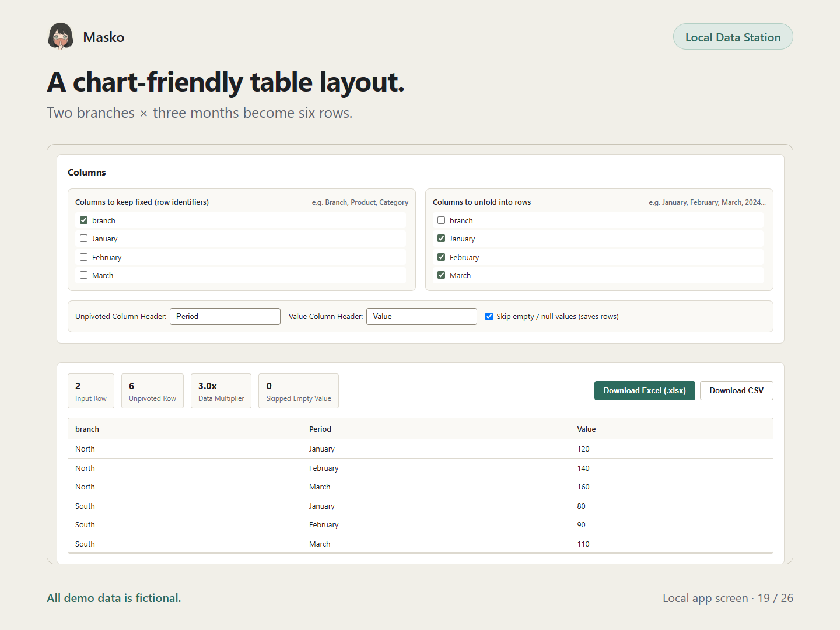This screenshot has height=630, width=840.
Task: Click the 'Skipped Empty Value' stat card
Action: tap(299, 391)
